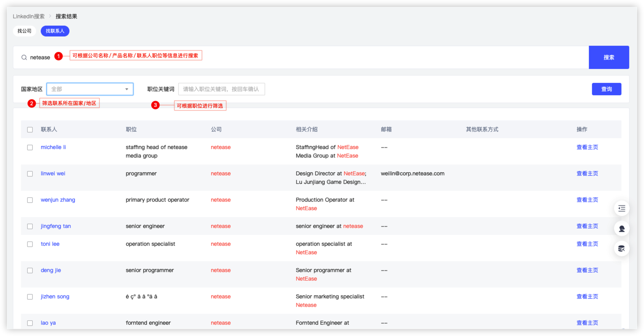644x336 pixels.
Task: Focus the netease search input field
Action: pyautogui.click(x=301, y=57)
